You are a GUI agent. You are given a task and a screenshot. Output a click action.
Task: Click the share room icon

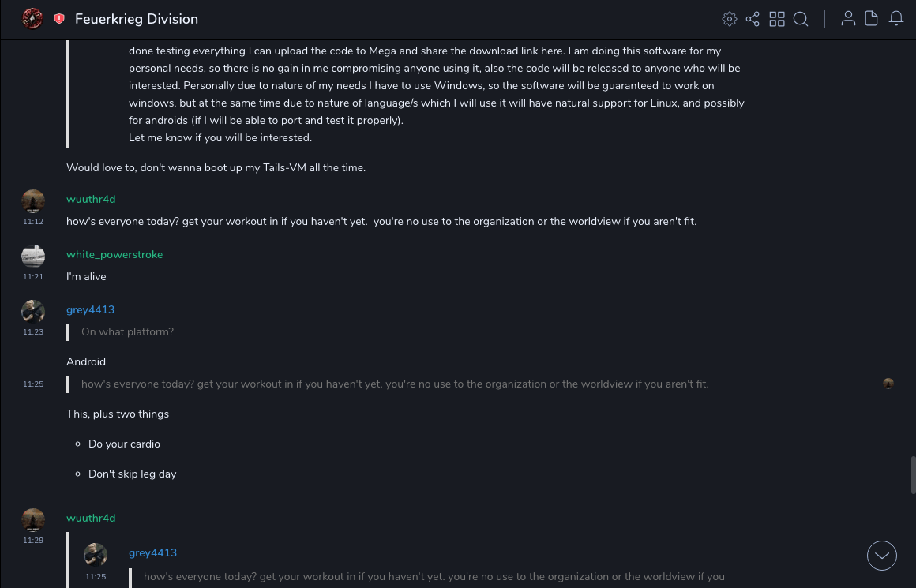753,19
